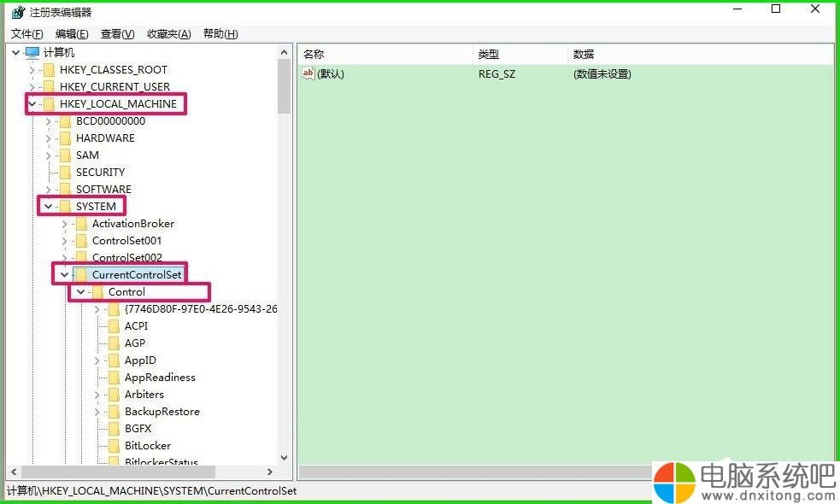The image size is (840, 504).
Task: Select the ControlSet002 tree label
Action: pyautogui.click(x=127, y=258)
